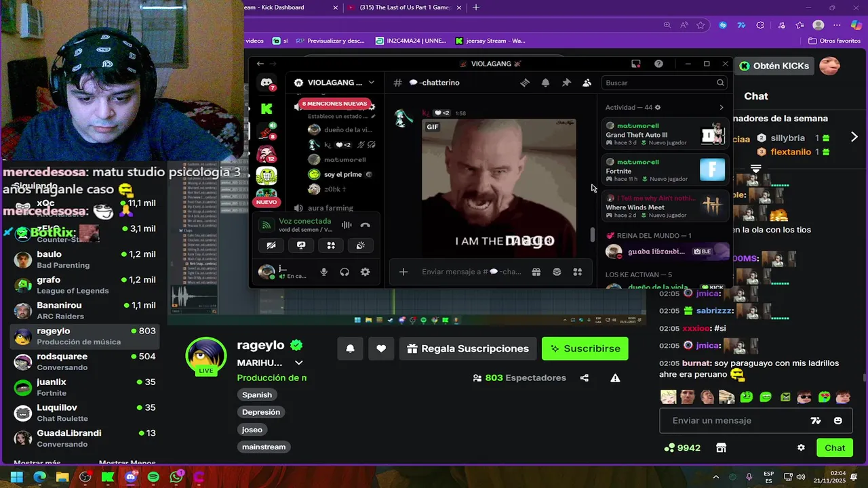
Task: Open Previsualizar y desc bookmark
Action: tap(331, 41)
